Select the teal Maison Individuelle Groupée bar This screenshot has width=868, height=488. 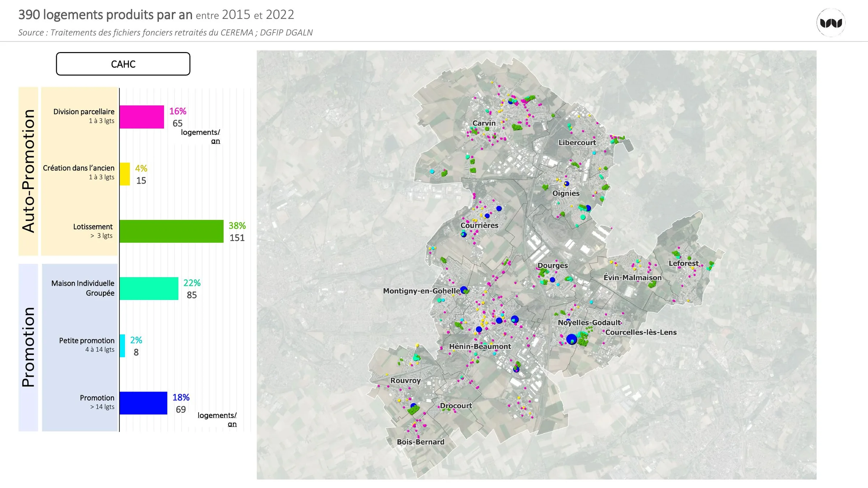click(x=149, y=288)
